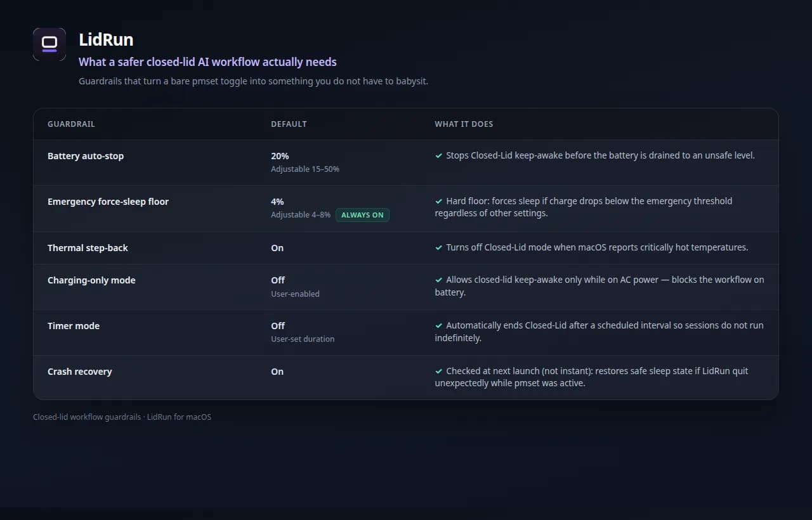
Task: Click the heading "What a safer closed-lid AI workflow actually needs"
Action: (x=207, y=62)
